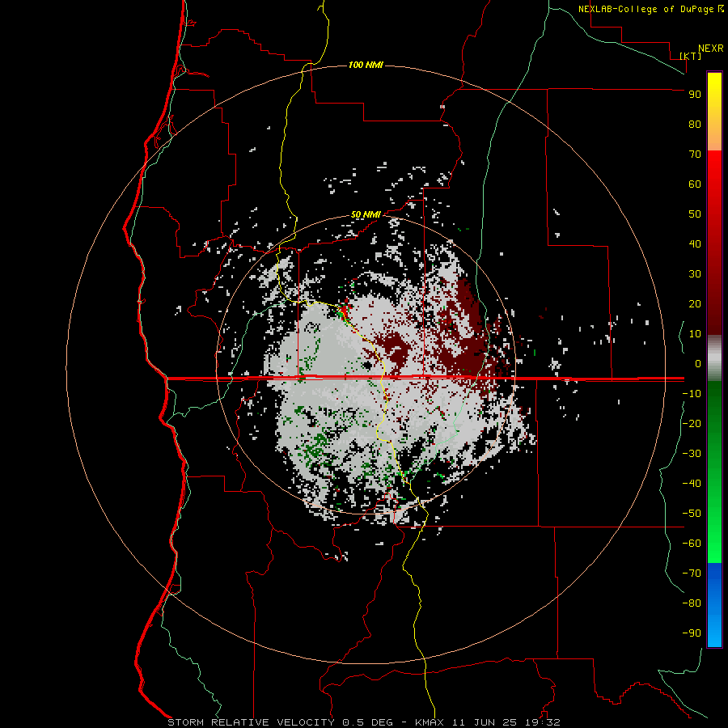Click the 11 JUN 25 date in caption
The height and width of the screenshot is (728, 728).
tap(485, 722)
